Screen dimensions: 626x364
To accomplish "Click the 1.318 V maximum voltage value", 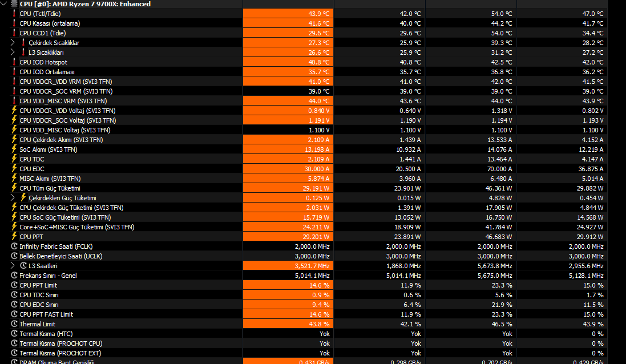I will [x=502, y=111].
